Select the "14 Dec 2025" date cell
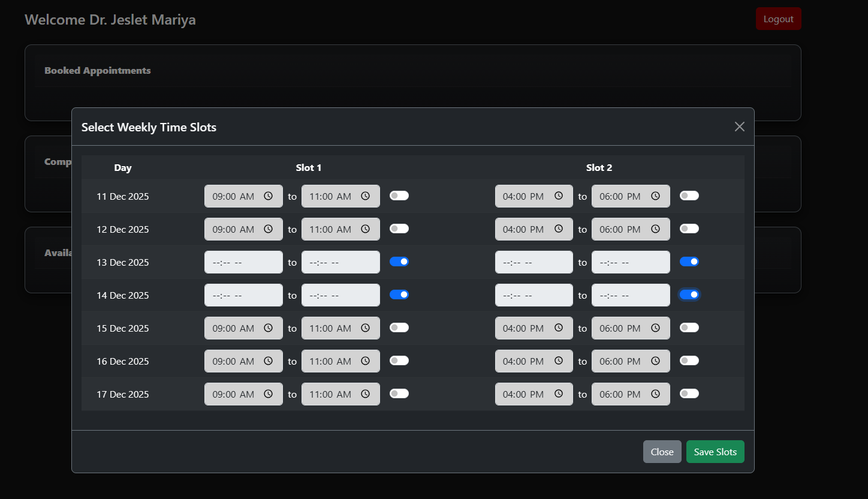This screenshot has height=499, width=868. (123, 295)
